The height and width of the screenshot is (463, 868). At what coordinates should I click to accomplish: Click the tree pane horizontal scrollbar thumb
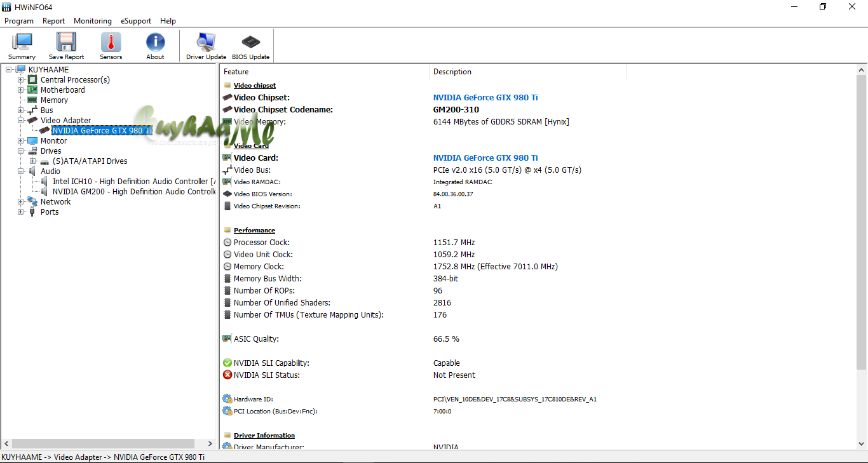click(x=104, y=443)
